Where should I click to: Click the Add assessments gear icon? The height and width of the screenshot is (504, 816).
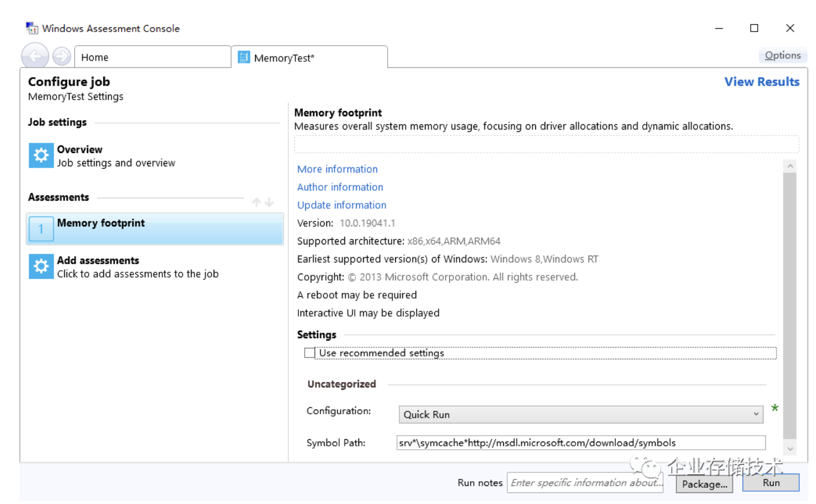[x=41, y=267]
